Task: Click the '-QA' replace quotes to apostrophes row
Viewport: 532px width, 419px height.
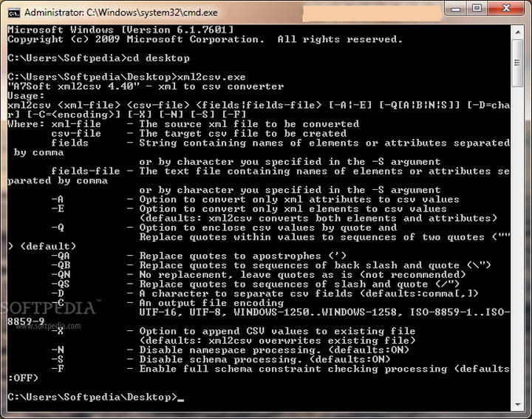Action: coord(199,256)
